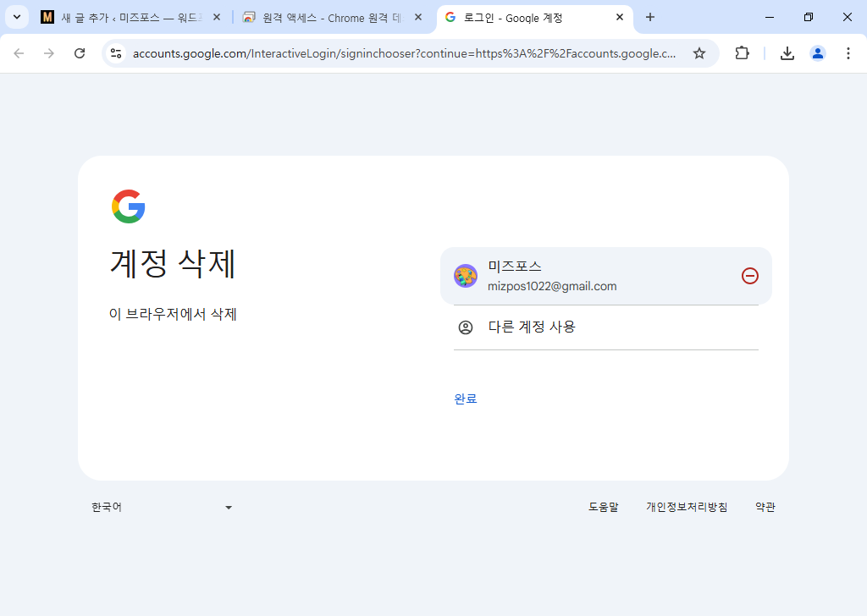This screenshot has height=616, width=867.
Task: Close the 새 글 추가 tab
Action: click(x=217, y=18)
